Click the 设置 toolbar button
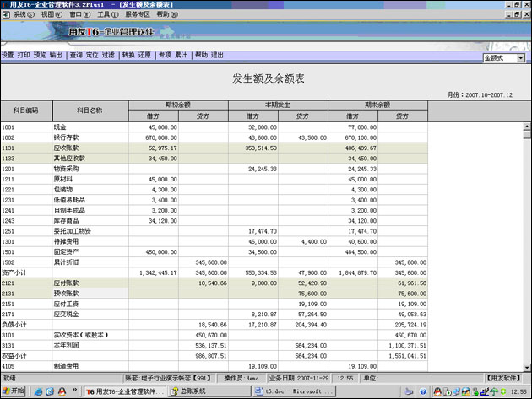 coord(8,55)
